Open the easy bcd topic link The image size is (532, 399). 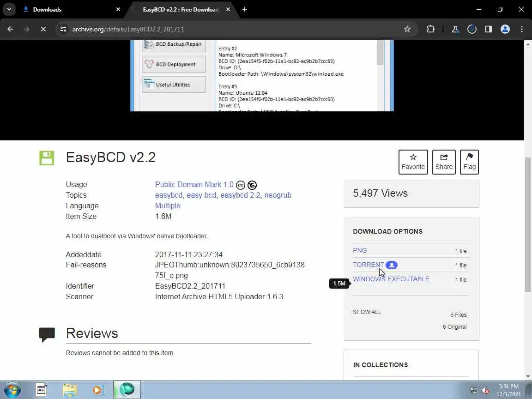201,195
